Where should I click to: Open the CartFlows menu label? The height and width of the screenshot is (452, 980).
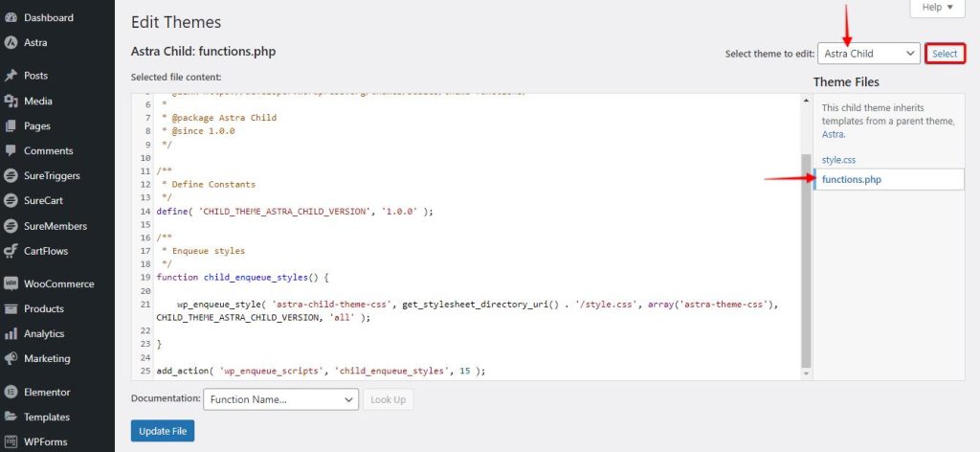click(x=46, y=251)
